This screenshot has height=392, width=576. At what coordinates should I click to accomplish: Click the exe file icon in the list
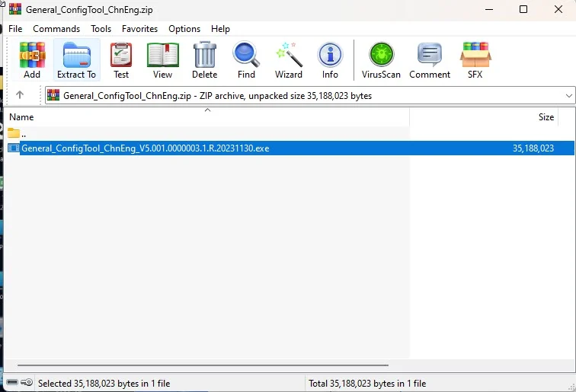click(x=13, y=148)
